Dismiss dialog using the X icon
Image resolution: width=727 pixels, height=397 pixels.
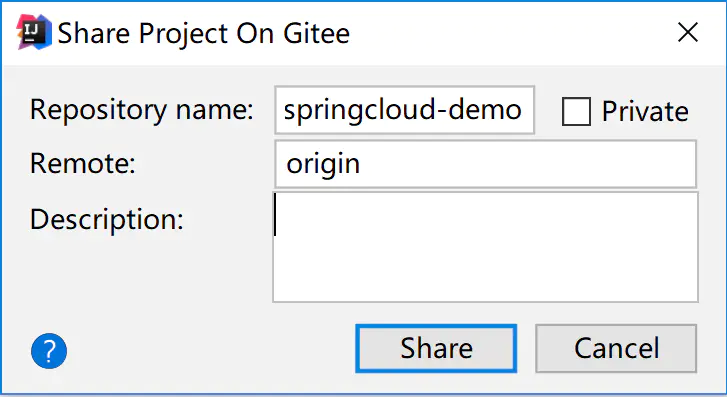click(x=688, y=32)
